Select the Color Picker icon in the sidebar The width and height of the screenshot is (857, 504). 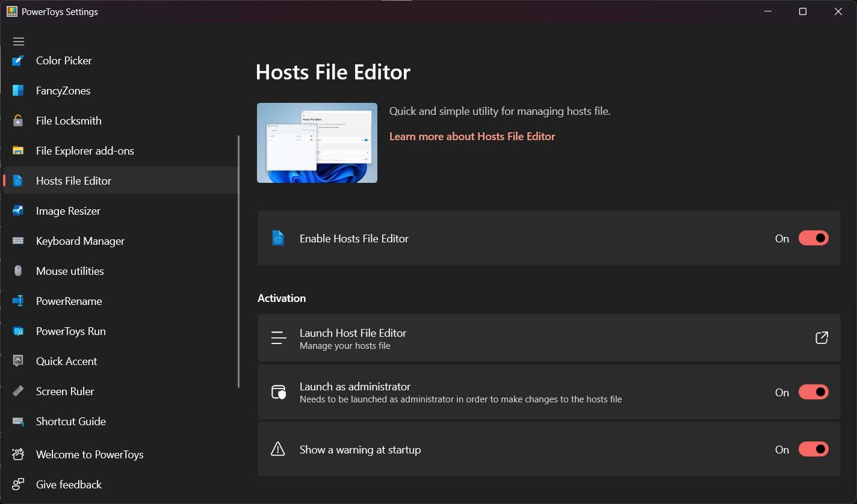19,60
